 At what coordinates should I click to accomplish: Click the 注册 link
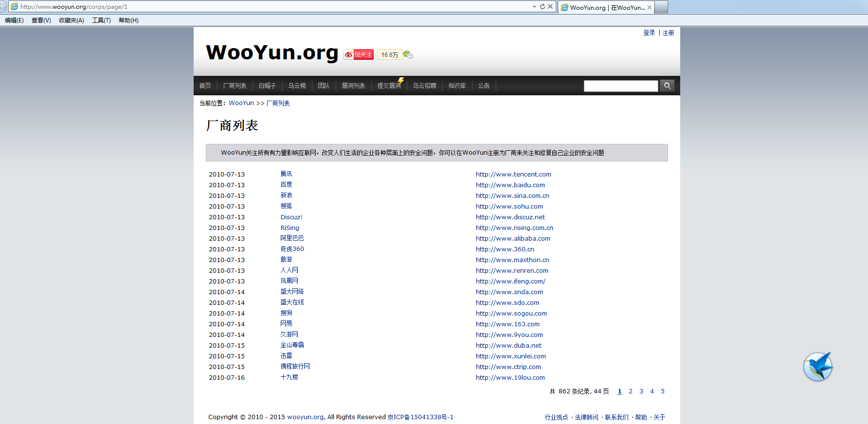point(668,33)
